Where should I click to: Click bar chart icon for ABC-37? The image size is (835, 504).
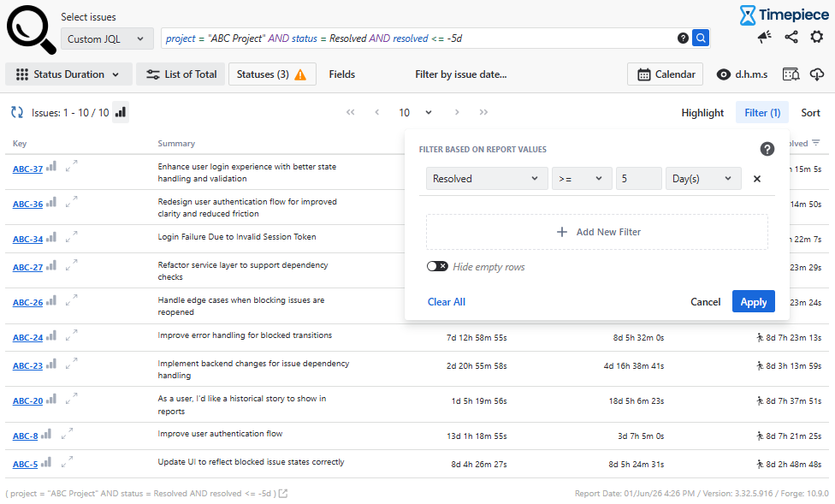[51, 166]
